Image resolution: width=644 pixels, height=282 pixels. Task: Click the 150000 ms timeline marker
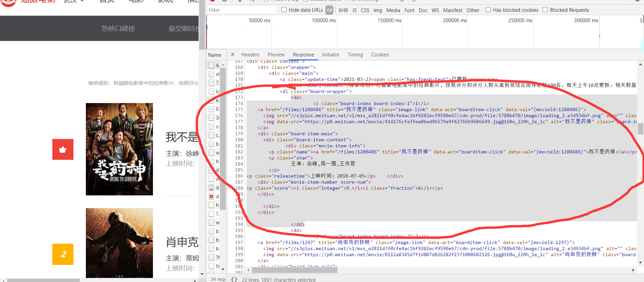389,20
